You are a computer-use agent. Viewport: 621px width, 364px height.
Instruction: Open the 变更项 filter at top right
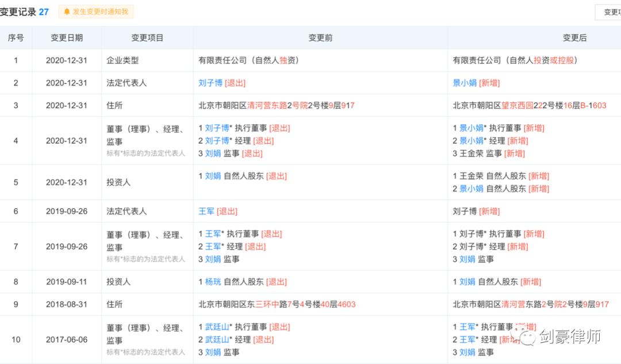611,12
